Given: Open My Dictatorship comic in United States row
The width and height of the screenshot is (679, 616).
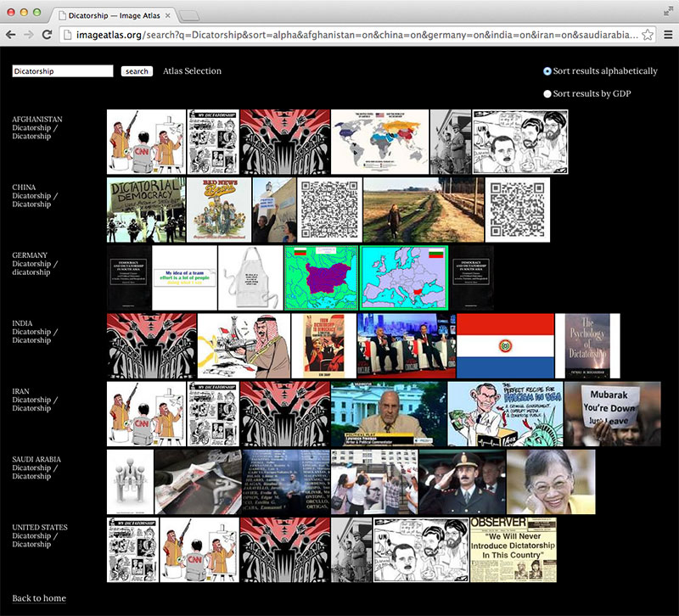Looking at the screenshot, I should (x=132, y=550).
